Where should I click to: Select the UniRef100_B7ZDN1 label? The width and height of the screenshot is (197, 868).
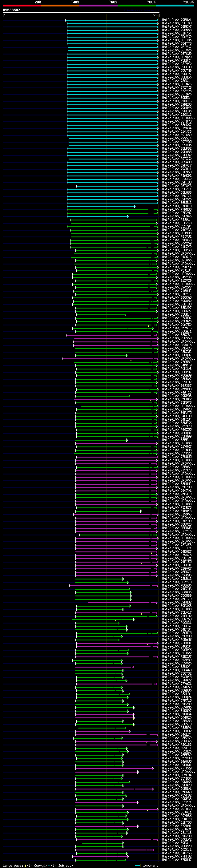(x=176, y=826)
